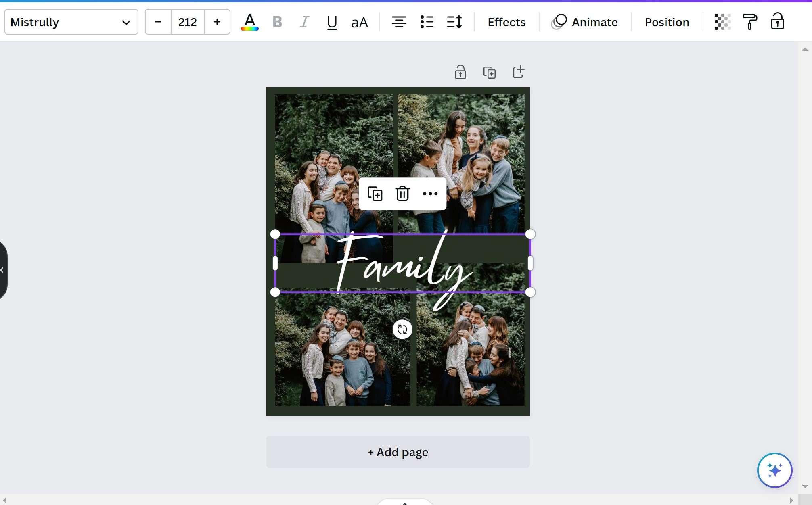Toggle italic formatting

click(x=304, y=22)
